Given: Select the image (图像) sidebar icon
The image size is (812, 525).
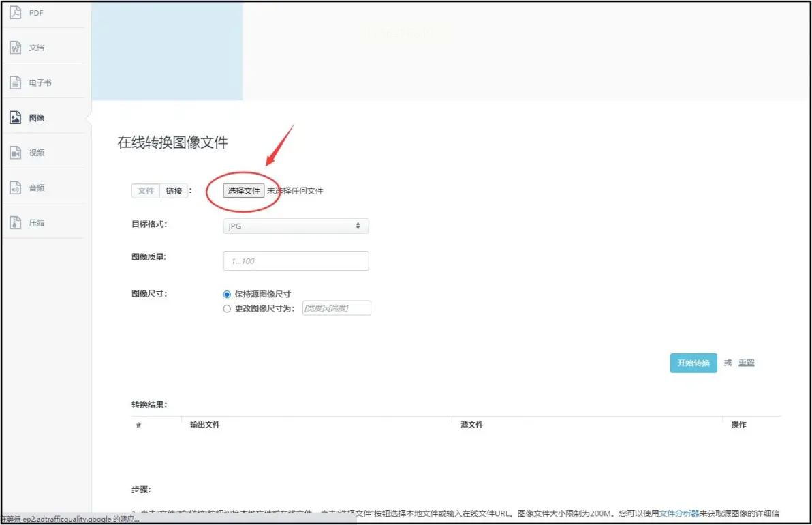Looking at the screenshot, I should click(x=16, y=118).
